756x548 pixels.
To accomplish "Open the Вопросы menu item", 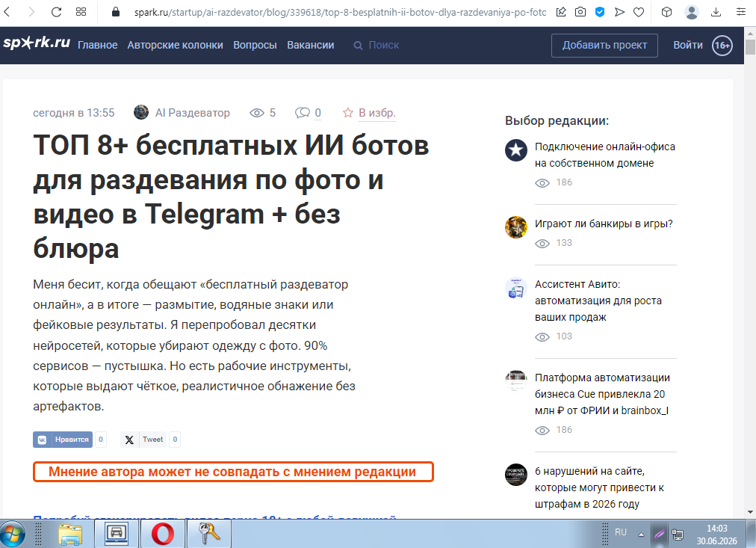I will pos(255,45).
